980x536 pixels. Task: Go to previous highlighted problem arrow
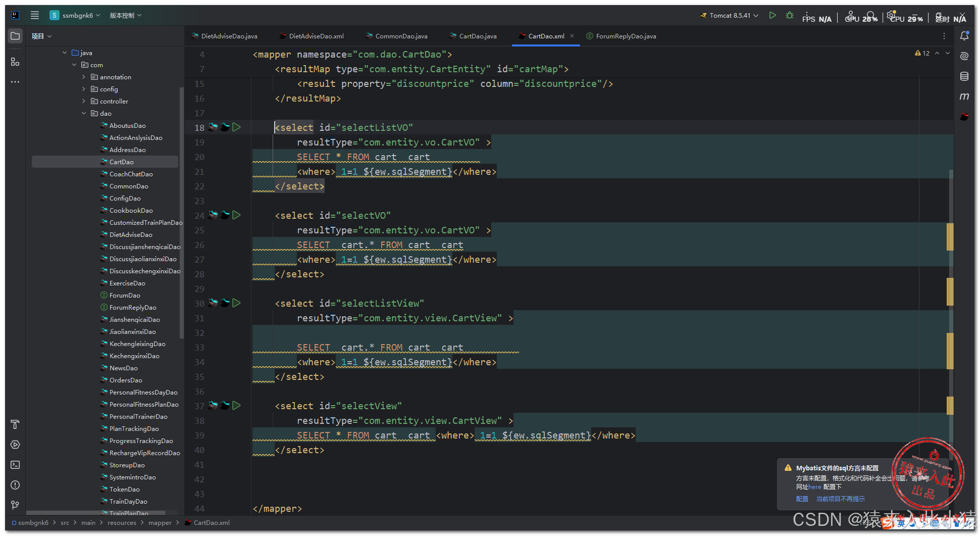click(937, 53)
